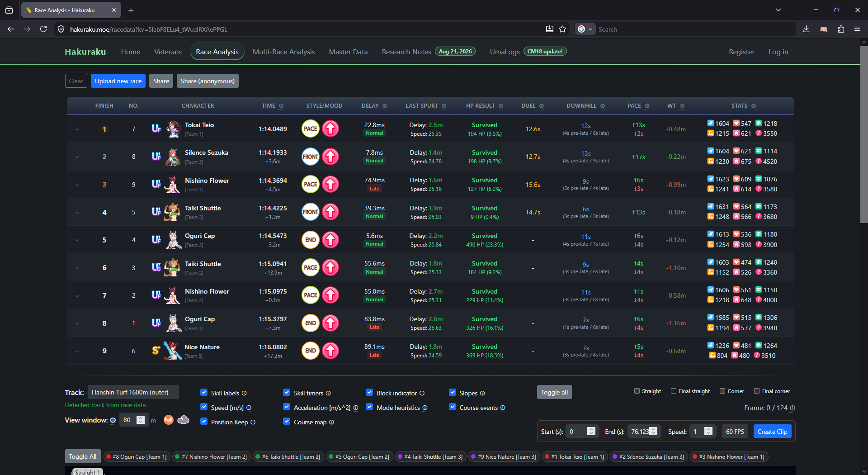Click Silence Suzuka's rank badge icon
Screen dimensions: 868x475
156,157
